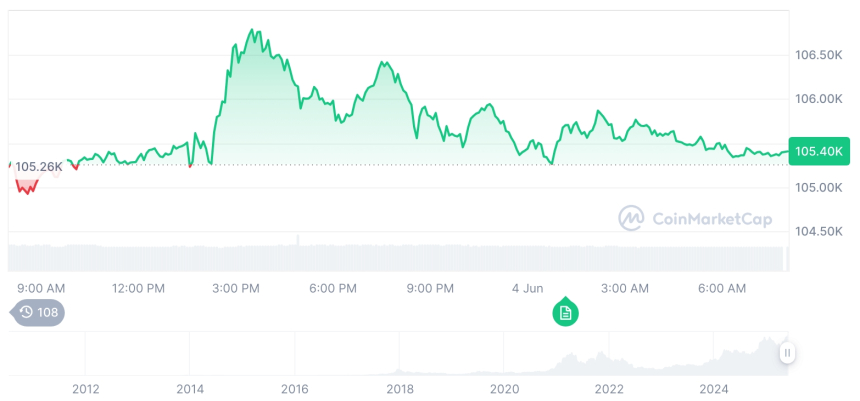Click 2012 on the overview timeline

point(86,389)
